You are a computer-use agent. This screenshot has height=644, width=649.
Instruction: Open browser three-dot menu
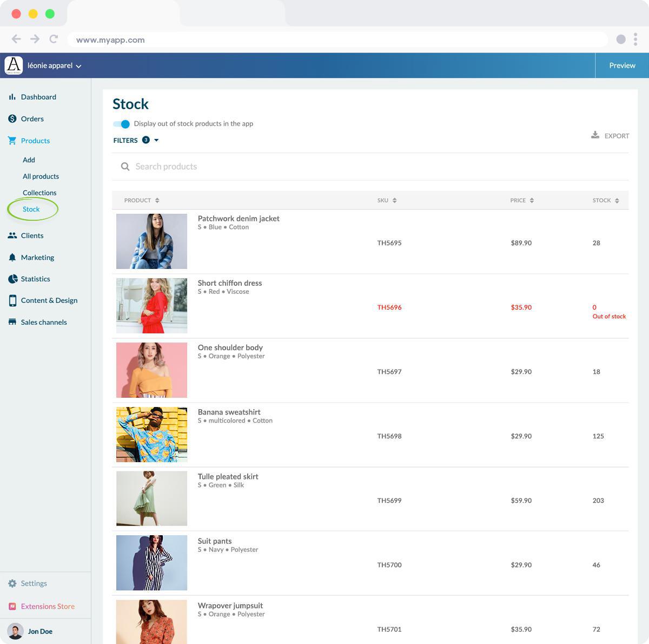tap(635, 39)
